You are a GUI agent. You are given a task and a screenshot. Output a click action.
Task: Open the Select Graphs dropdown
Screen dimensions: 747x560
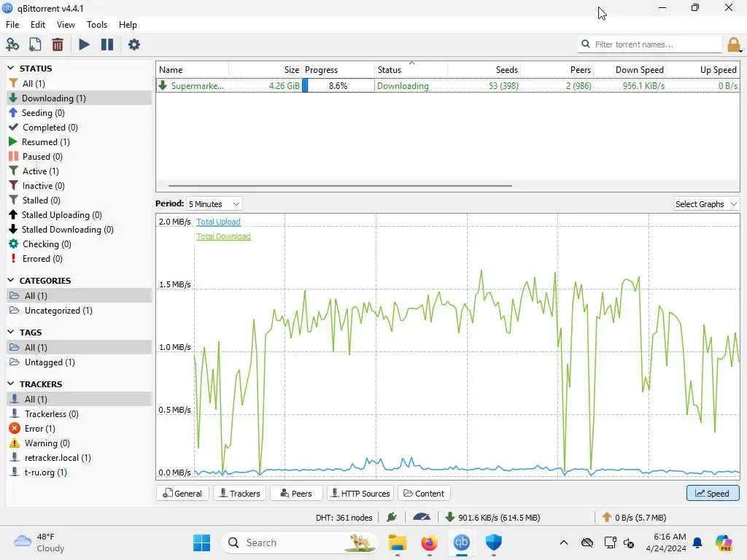[x=706, y=204]
